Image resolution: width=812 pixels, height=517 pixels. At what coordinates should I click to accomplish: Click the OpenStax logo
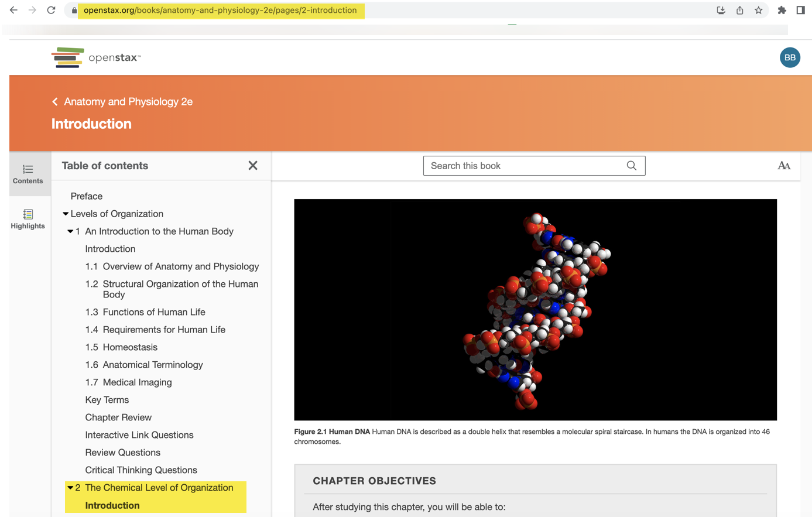coord(95,57)
